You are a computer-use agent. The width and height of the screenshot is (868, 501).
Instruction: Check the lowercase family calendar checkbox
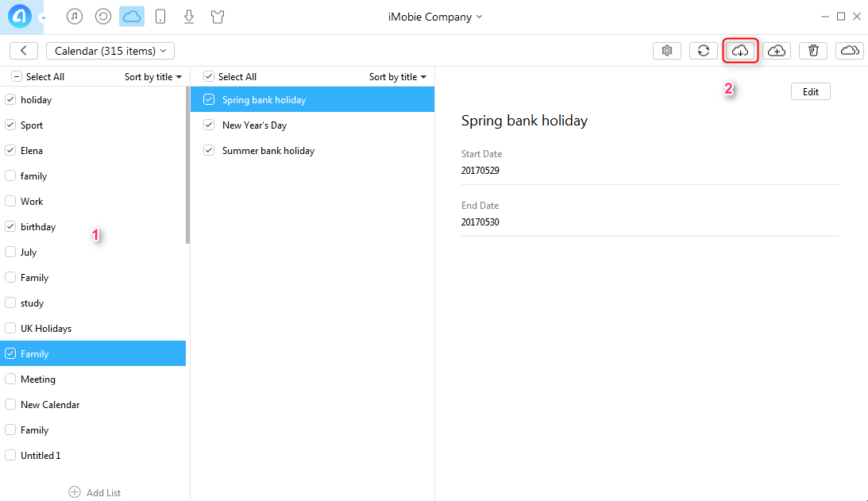[x=10, y=176]
